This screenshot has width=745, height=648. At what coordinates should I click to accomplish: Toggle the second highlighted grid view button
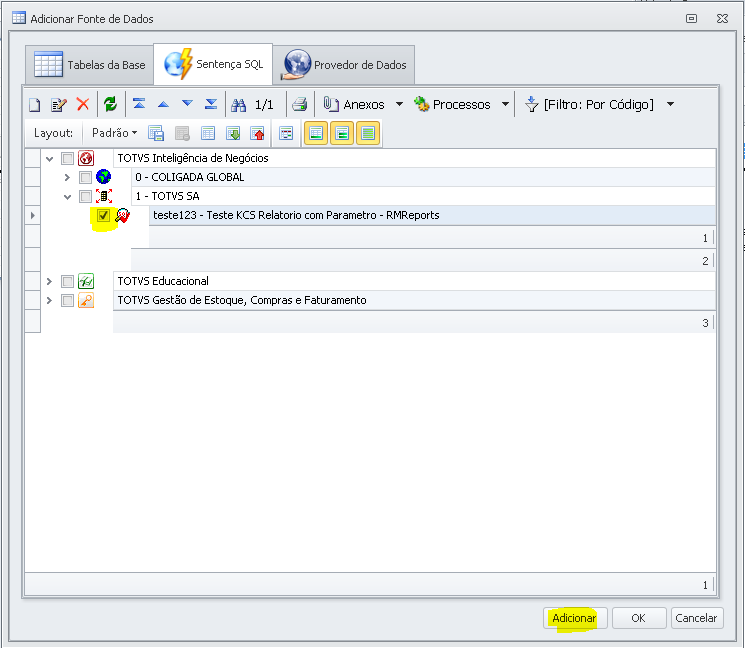click(x=342, y=133)
